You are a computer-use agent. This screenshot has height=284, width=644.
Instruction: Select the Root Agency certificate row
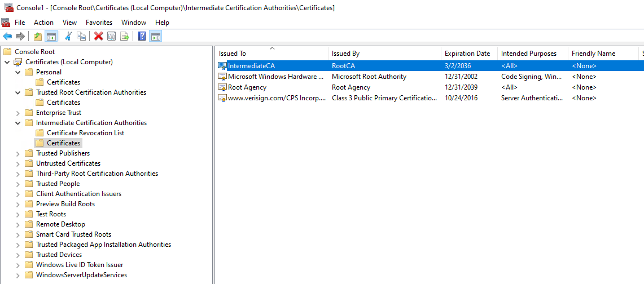(x=247, y=87)
